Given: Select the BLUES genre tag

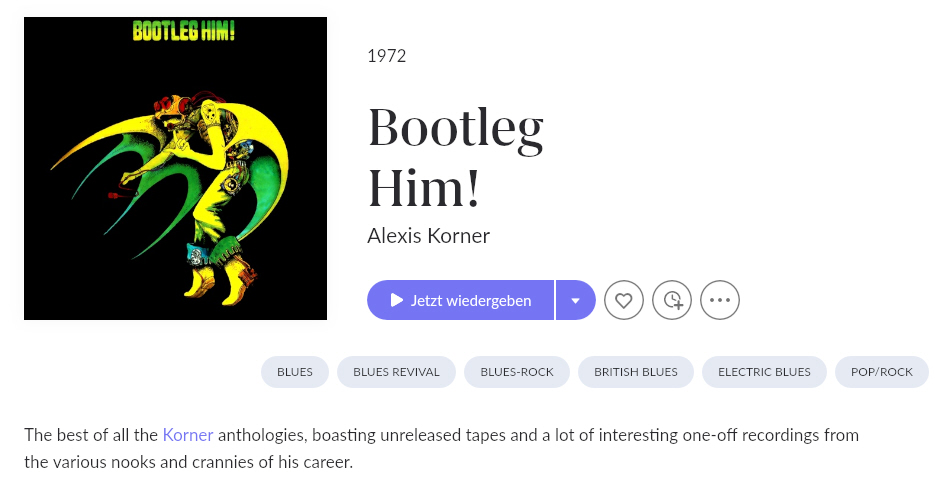Looking at the screenshot, I should (x=295, y=372).
